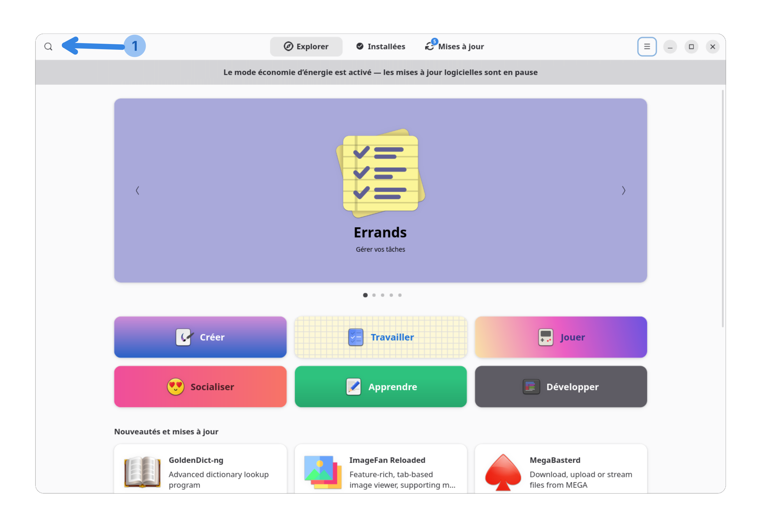Click the 'Nouveautés et mises à jour' heading

(x=166, y=432)
